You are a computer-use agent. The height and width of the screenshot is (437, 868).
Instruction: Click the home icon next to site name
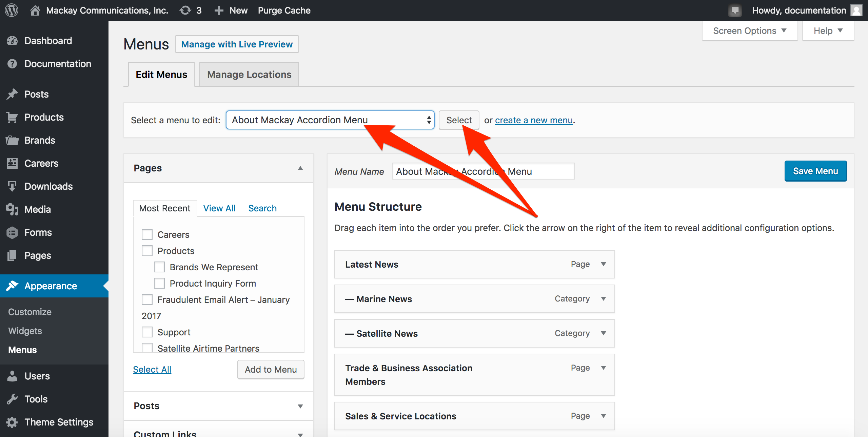[35, 10]
